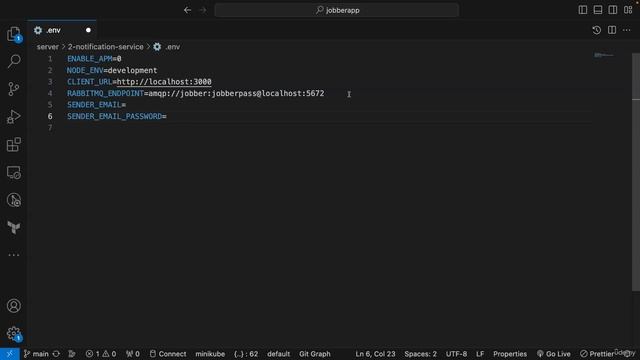Screen dimensions: 640x360
Task: Open the localhost:3000 link in CLIENT_URL line
Action: pyautogui.click(x=164, y=82)
